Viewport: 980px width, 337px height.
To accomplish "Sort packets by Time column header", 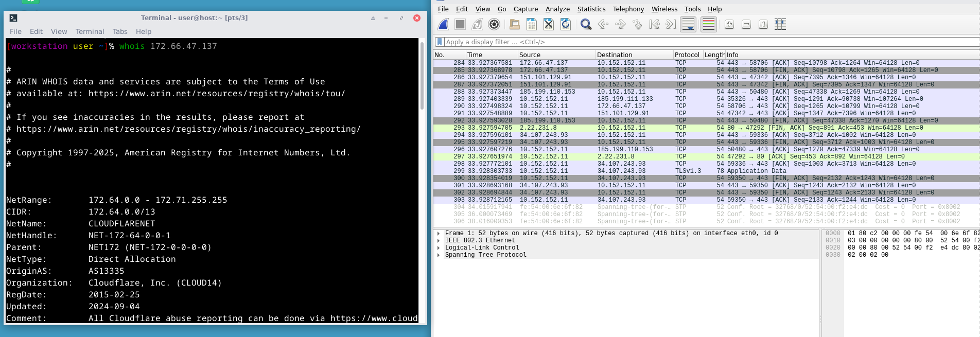I will [492, 55].
